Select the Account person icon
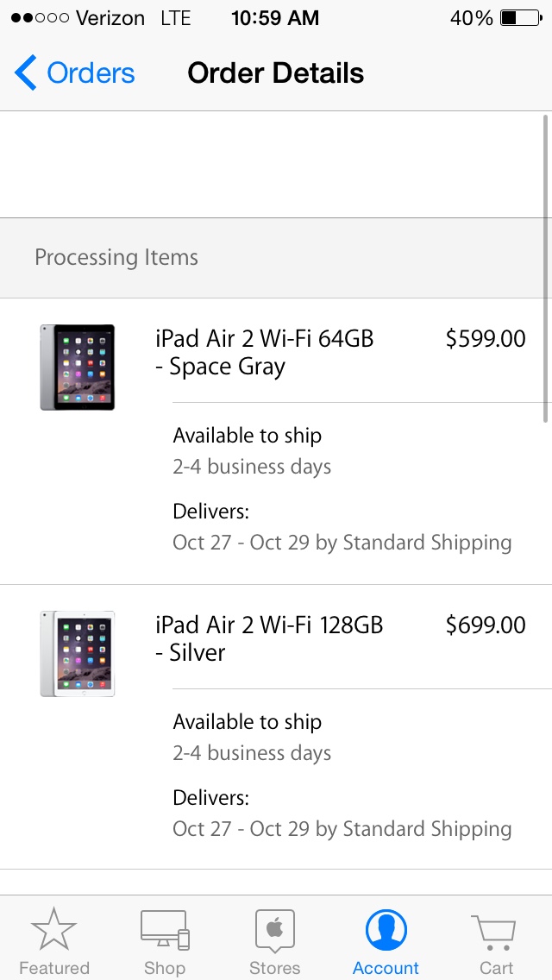The image size is (552, 980). pyautogui.click(x=386, y=930)
